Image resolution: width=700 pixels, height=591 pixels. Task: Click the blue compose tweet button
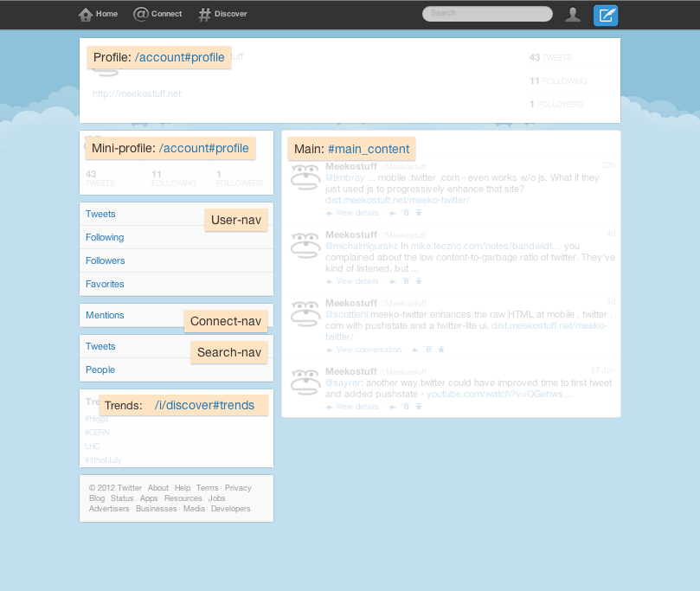(606, 15)
